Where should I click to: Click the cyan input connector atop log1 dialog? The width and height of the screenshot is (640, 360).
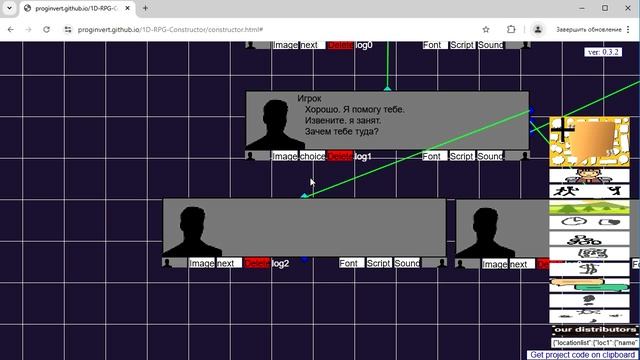pos(387,89)
